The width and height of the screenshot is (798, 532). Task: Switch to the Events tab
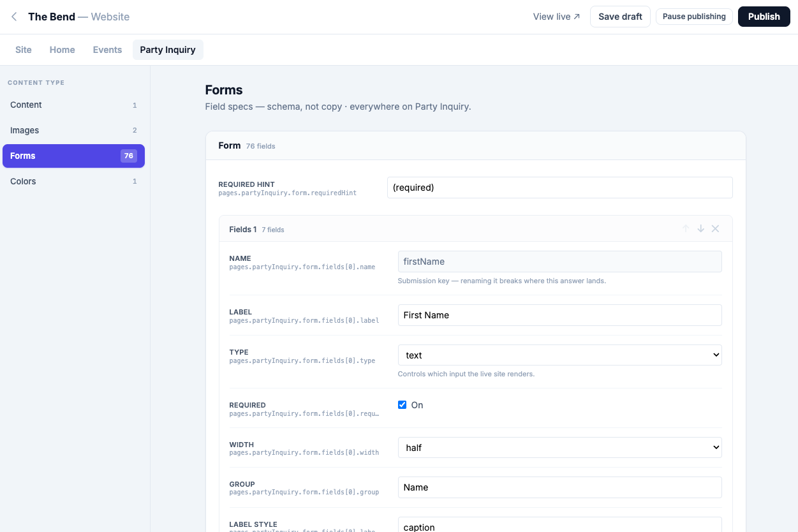point(107,50)
